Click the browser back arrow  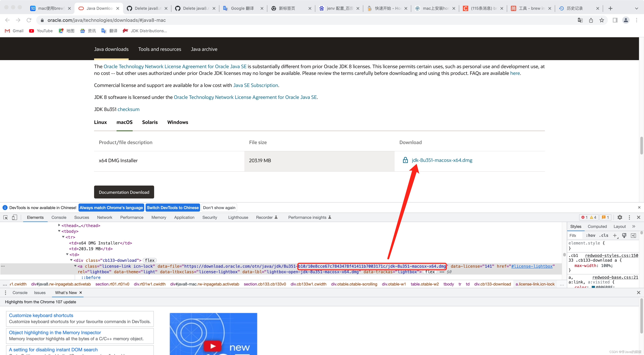click(x=7, y=20)
